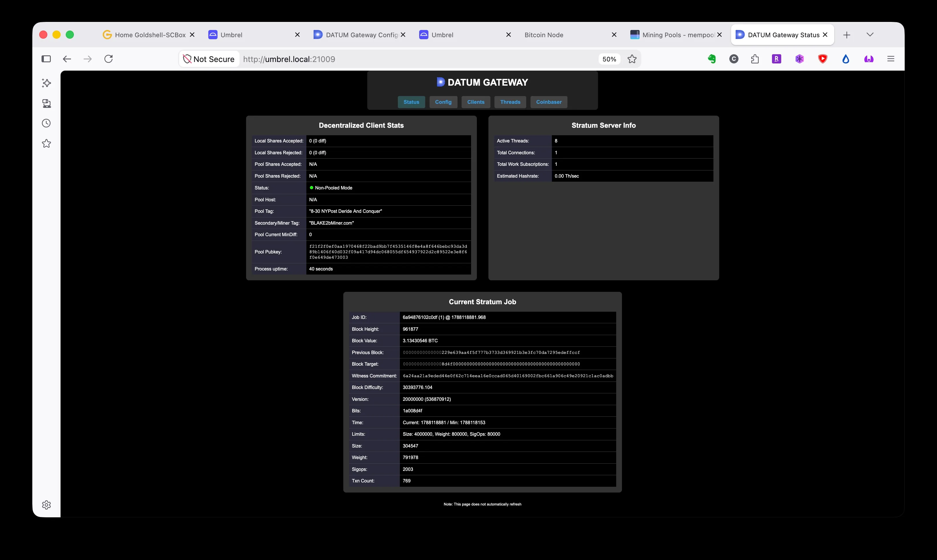Close the Mining Pools mempool tab
937x560 pixels.
(x=719, y=35)
